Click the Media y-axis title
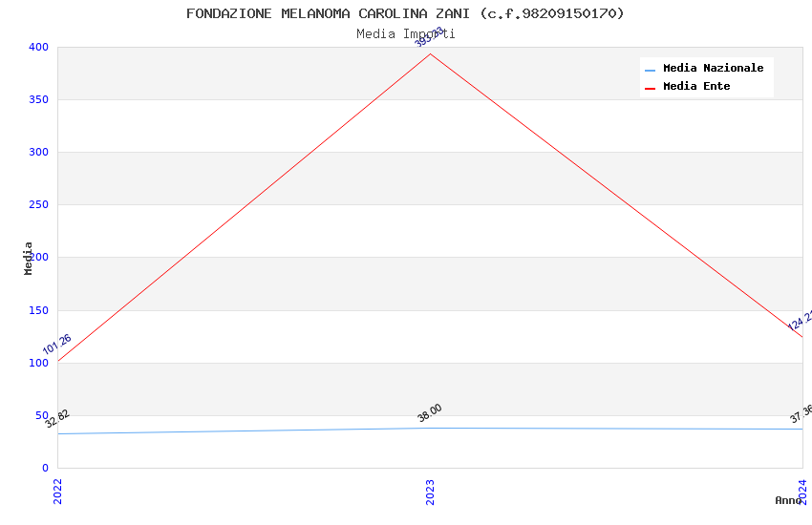812x525 pixels. 28,258
